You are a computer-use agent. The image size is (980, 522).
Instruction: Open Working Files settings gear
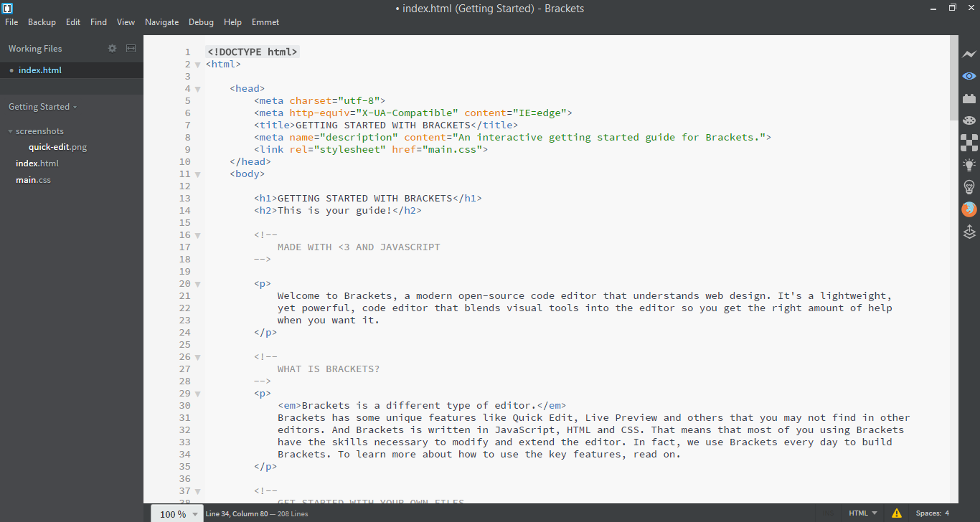tap(112, 48)
